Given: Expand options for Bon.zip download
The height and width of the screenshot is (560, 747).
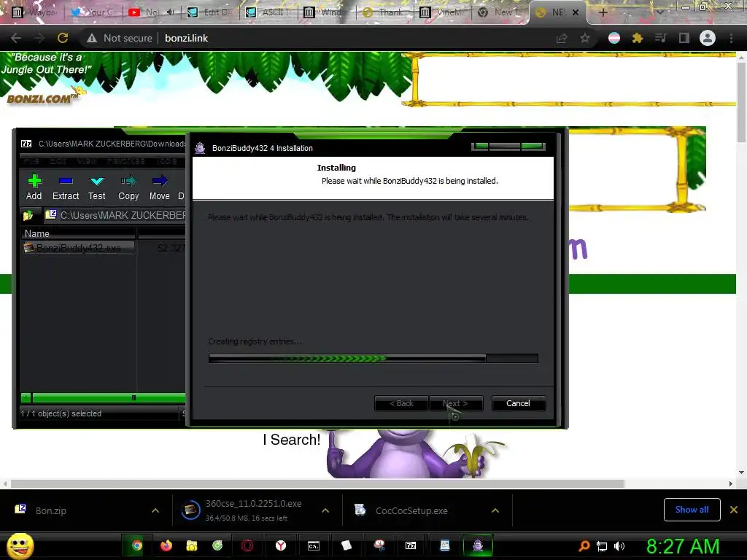Looking at the screenshot, I should pos(155,510).
